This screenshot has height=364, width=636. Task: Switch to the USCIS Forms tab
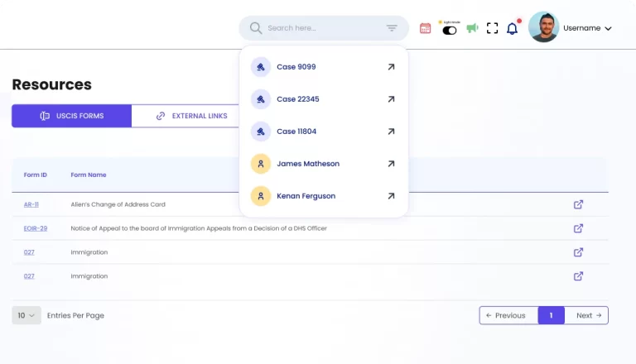71,116
